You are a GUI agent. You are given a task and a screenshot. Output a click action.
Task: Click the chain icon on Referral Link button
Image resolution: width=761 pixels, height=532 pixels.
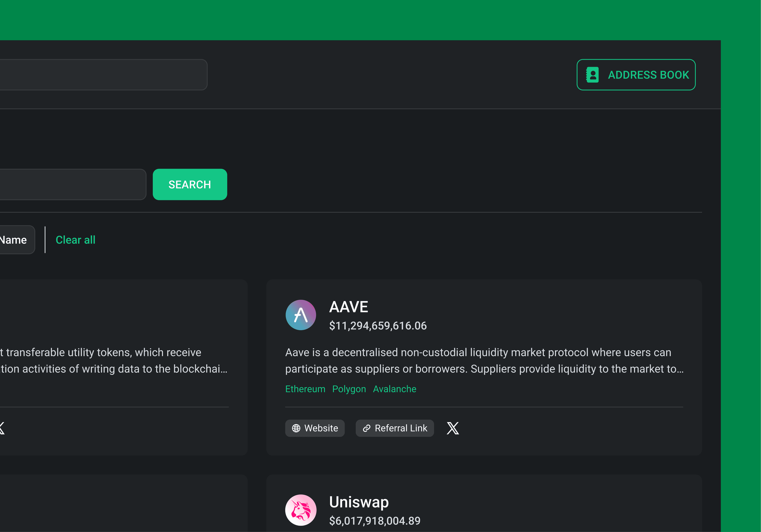(366, 428)
